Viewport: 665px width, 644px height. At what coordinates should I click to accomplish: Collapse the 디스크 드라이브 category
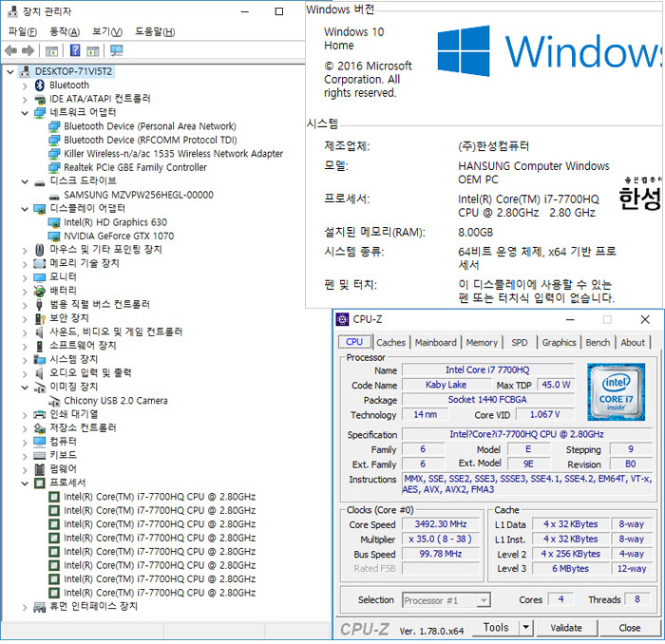coord(25,181)
